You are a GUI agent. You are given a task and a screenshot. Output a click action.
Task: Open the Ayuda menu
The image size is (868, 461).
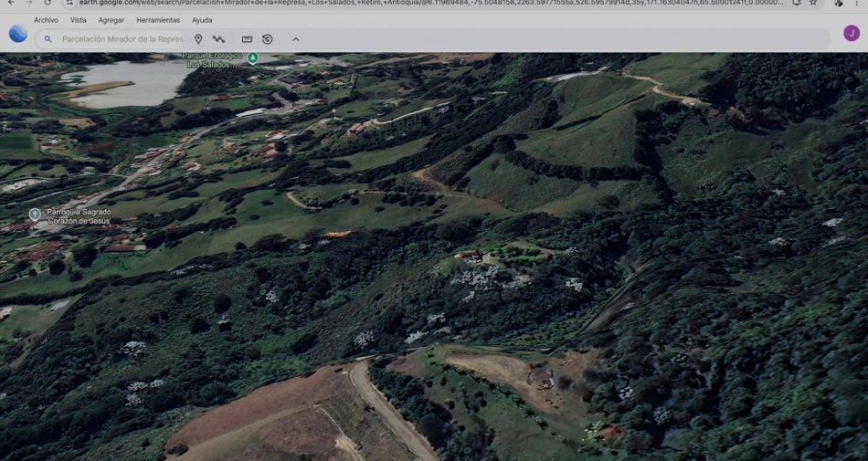pyautogui.click(x=202, y=20)
